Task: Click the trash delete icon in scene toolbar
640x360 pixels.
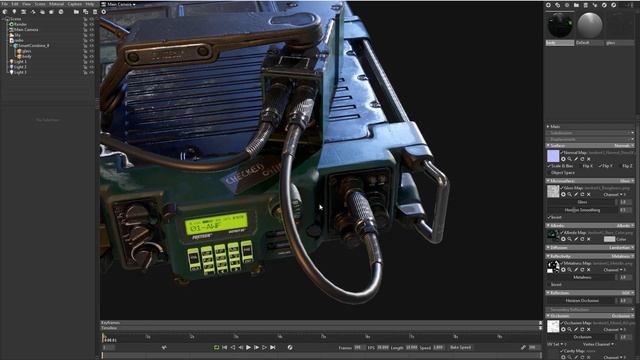Action: [x=95, y=12]
